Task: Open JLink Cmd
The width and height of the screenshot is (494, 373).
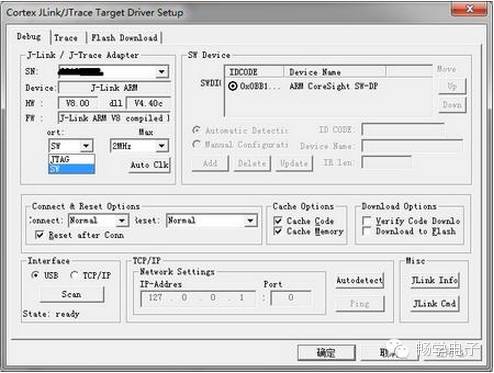Action: 434,304
